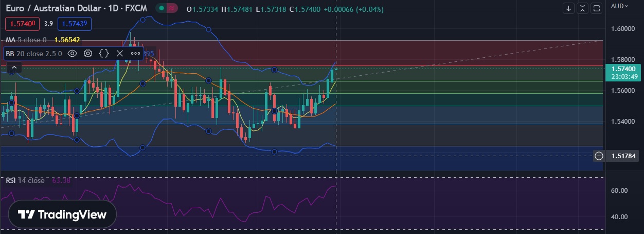
Task: Click the blue buy price 1.57439
Action: pyautogui.click(x=75, y=24)
